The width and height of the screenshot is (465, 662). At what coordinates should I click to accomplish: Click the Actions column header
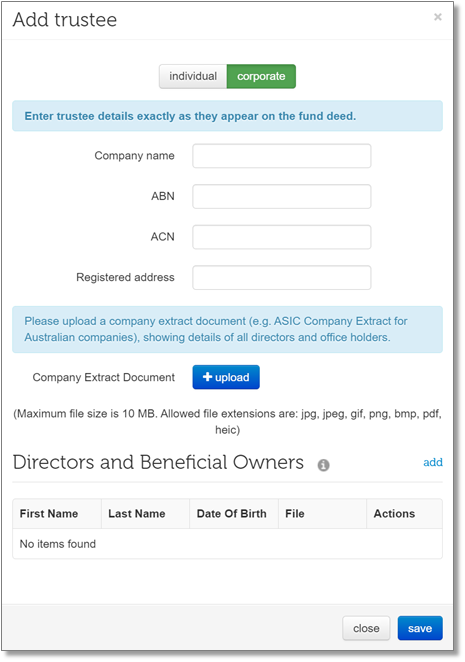click(405, 514)
